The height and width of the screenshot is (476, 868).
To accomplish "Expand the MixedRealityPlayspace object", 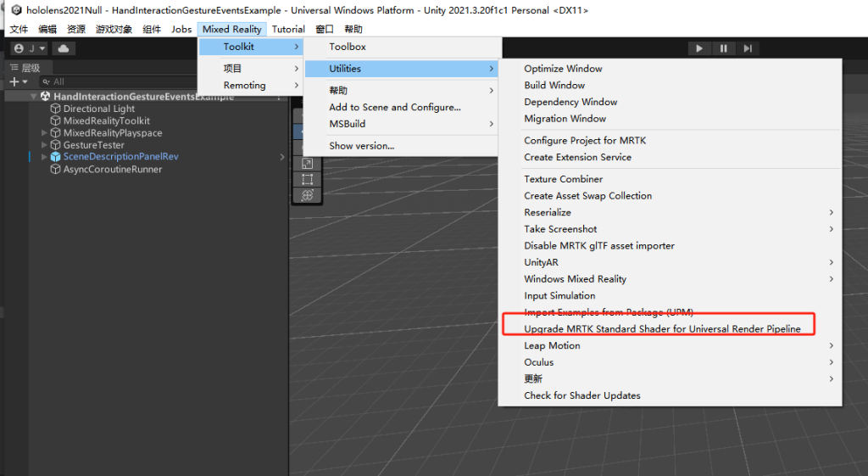I will coord(44,133).
